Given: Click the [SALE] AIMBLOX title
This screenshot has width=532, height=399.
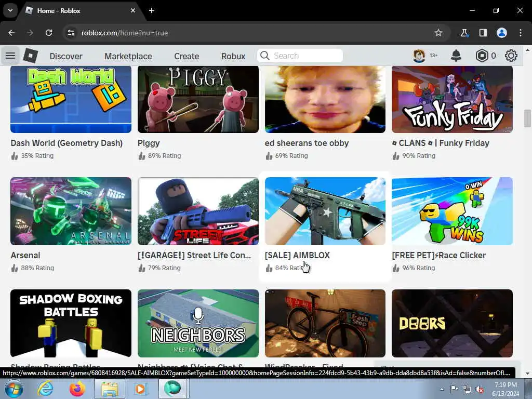Looking at the screenshot, I should 297,255.
